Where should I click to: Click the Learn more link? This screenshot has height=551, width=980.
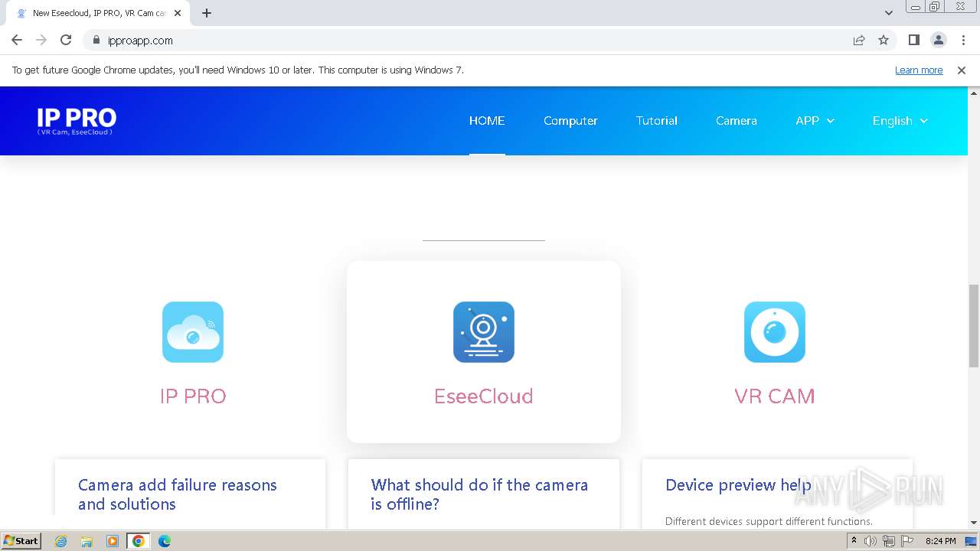[919, 70]
